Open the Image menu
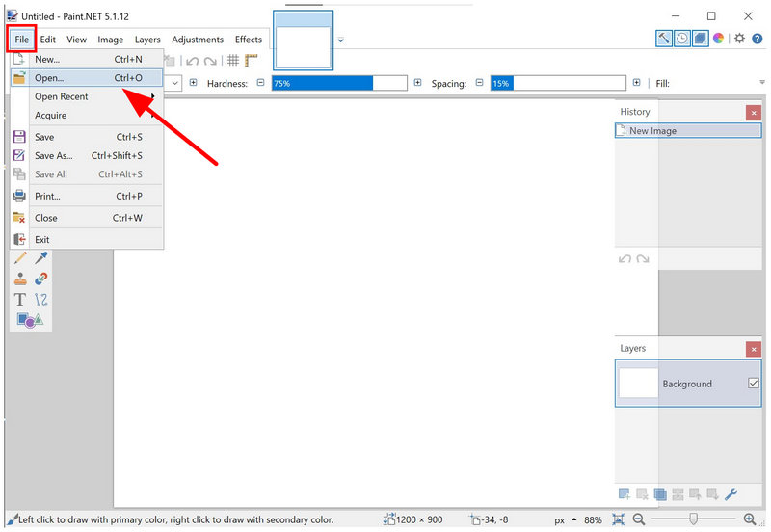The image size is (771, 532). [111, 40]
